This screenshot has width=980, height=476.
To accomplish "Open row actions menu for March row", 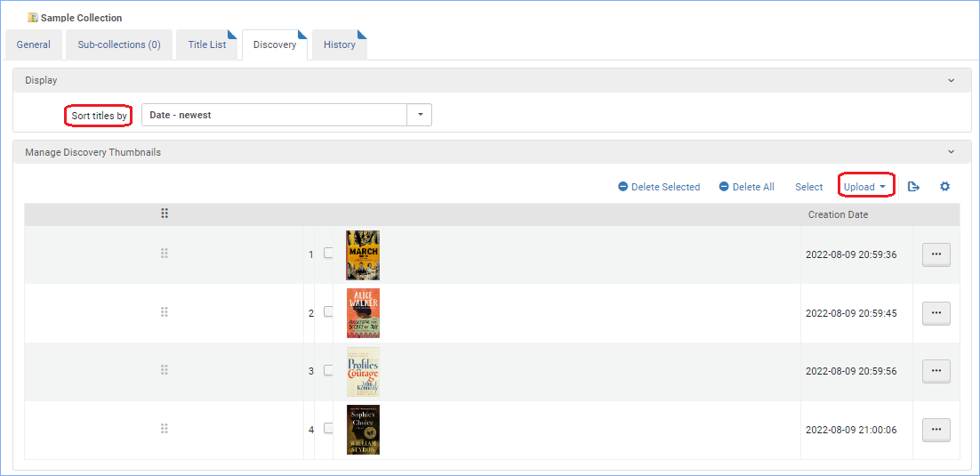I will (936, 254).
